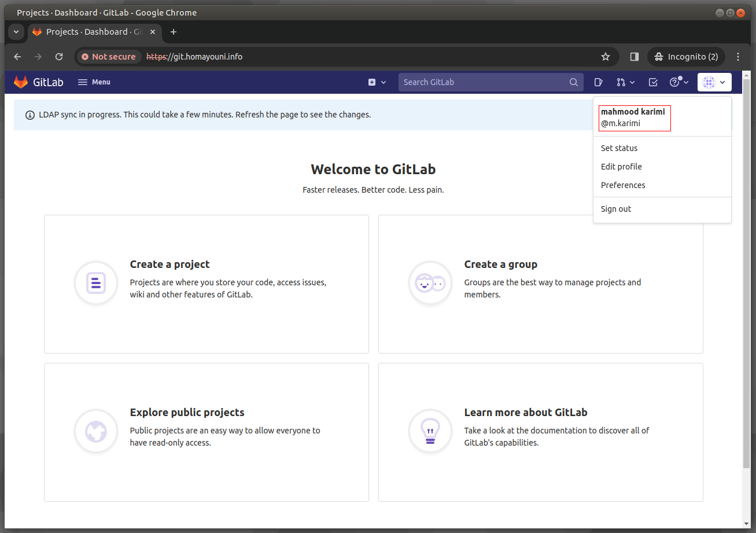756x533 pixels.
Task: Open the Create a group card
Action: (541, 284)
